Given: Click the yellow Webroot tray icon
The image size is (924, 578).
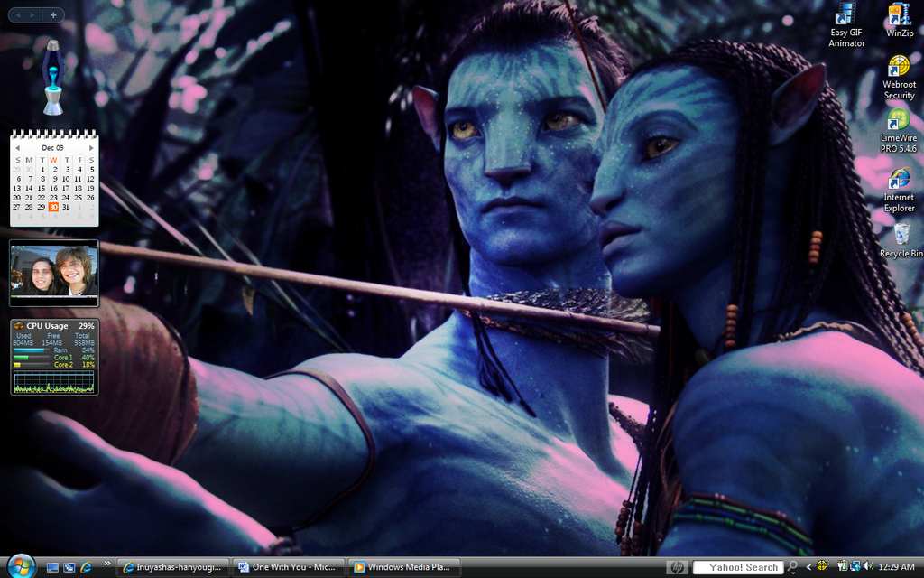Looking at the screenshot, I should 822,566.
